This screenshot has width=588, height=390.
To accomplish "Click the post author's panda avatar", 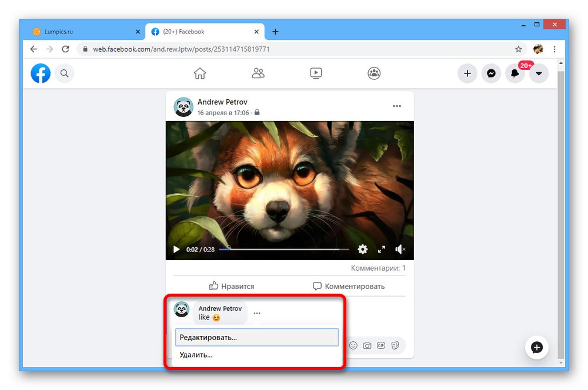I will point(183,107).
